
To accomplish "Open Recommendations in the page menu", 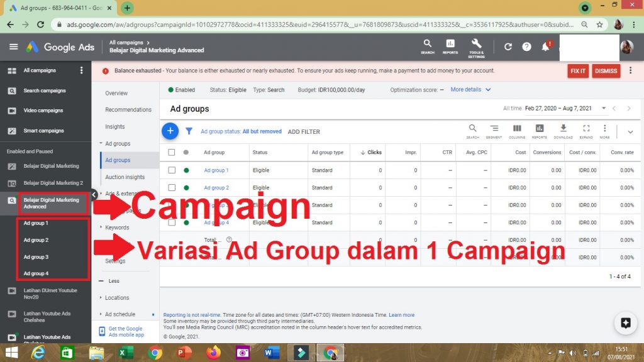I will (x=128, y=109).
